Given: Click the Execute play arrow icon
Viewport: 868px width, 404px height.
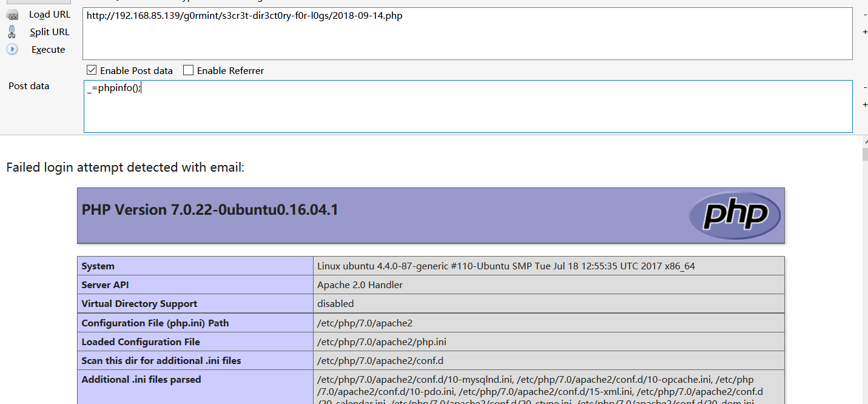Looking at the screenshot, I should [x=12, y=49].
